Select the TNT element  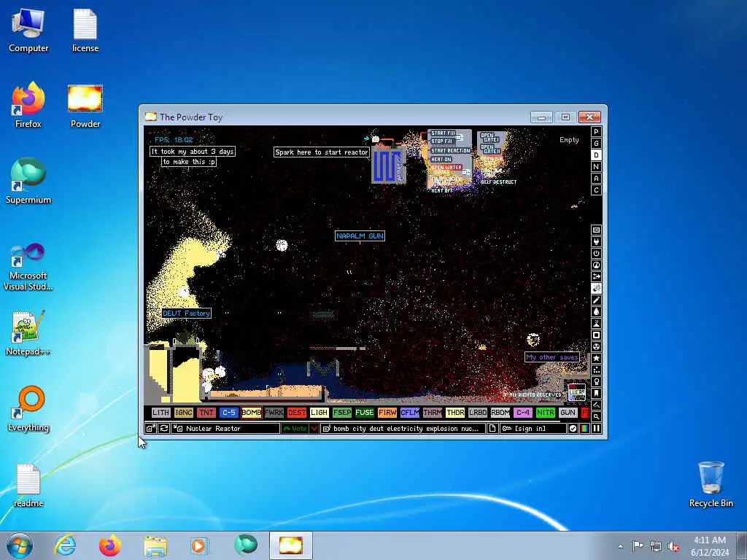[206, 413]
